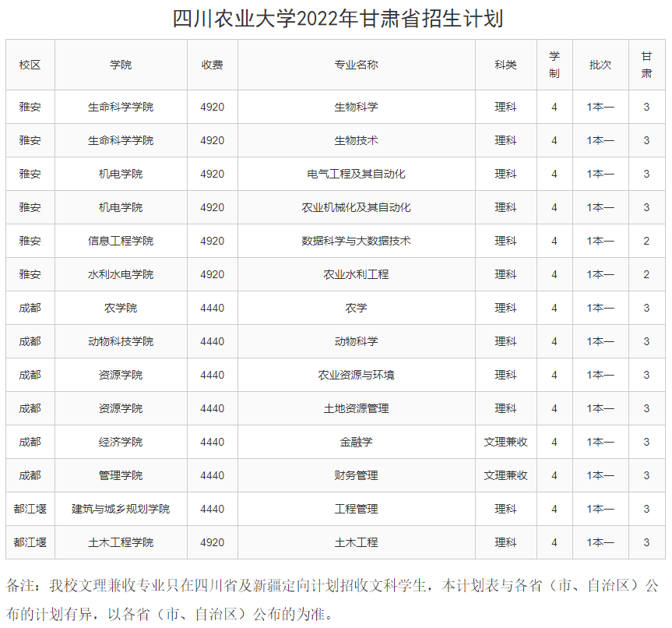
Task: Select the 动物科技学院 college cell
Action: pyautogui.click(x=121, y=341)
